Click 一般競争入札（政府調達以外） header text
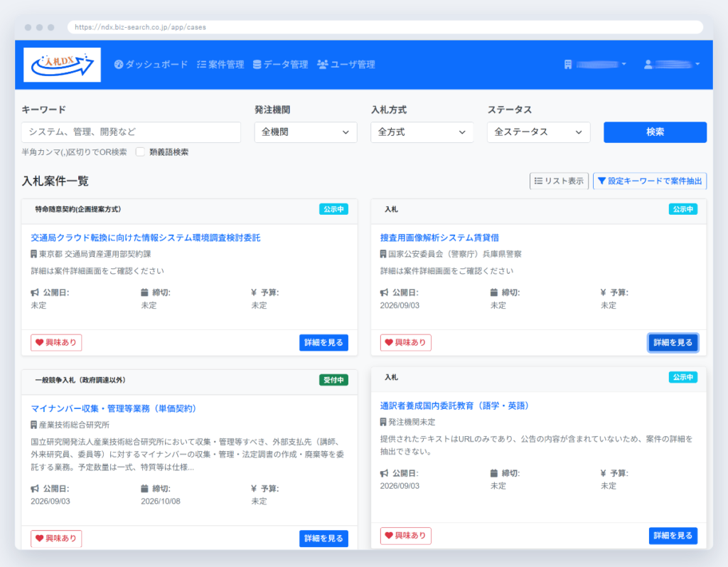Screen dimensions: 728x567 pos(80,380)
